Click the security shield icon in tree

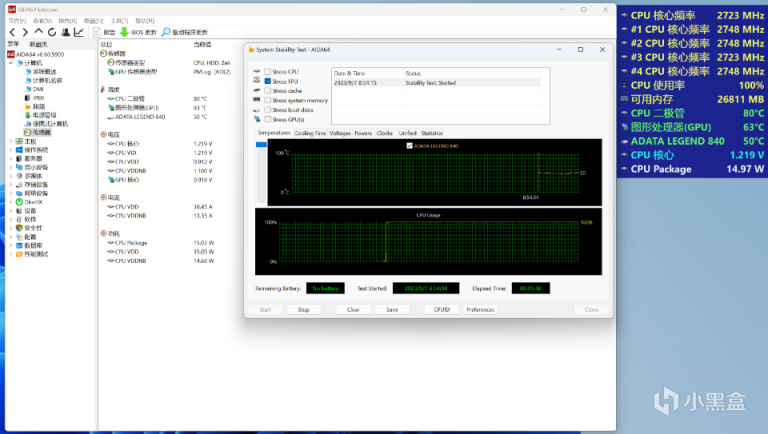coord(19,228)
